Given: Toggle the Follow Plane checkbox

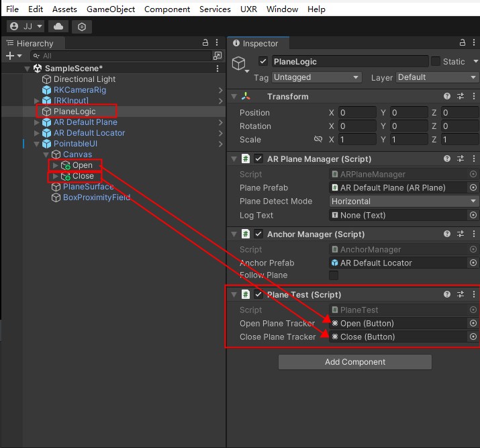Looking at the screenshot, I should click(334, 275).
